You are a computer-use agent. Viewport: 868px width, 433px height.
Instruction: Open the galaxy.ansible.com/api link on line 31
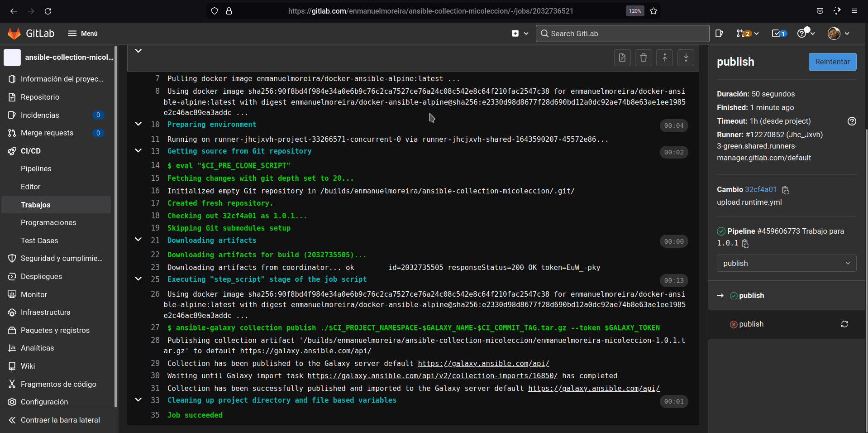click(594, 388)
